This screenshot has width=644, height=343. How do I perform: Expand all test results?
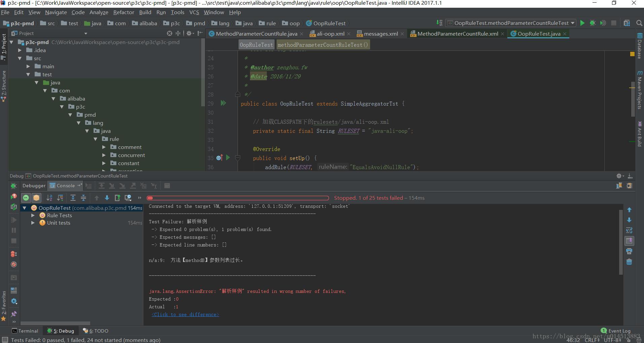click(73, 198)
